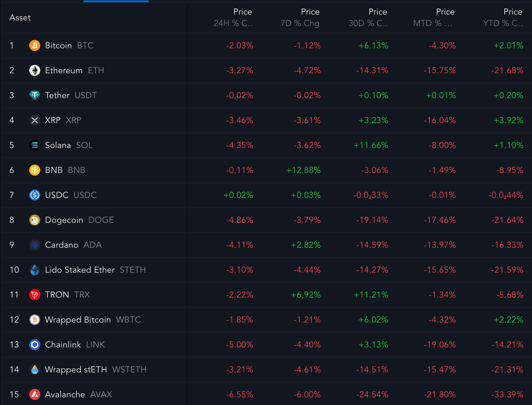Click BNB's 7D change +12.88%
The width and height of the screenshot is (532, 405).
[x=303, y=170]
